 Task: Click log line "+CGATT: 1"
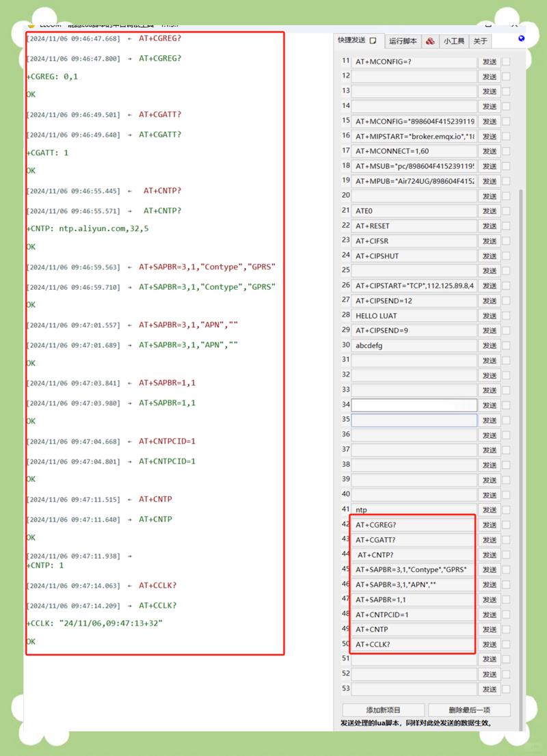point(47,152)
